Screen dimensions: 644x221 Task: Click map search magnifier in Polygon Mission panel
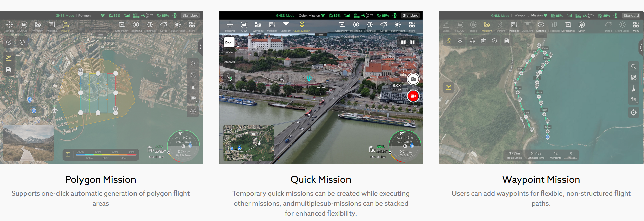click(193, 64)
